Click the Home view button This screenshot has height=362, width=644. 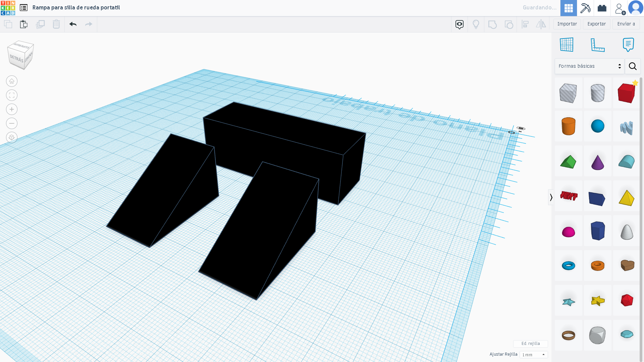tap(12, 81)
